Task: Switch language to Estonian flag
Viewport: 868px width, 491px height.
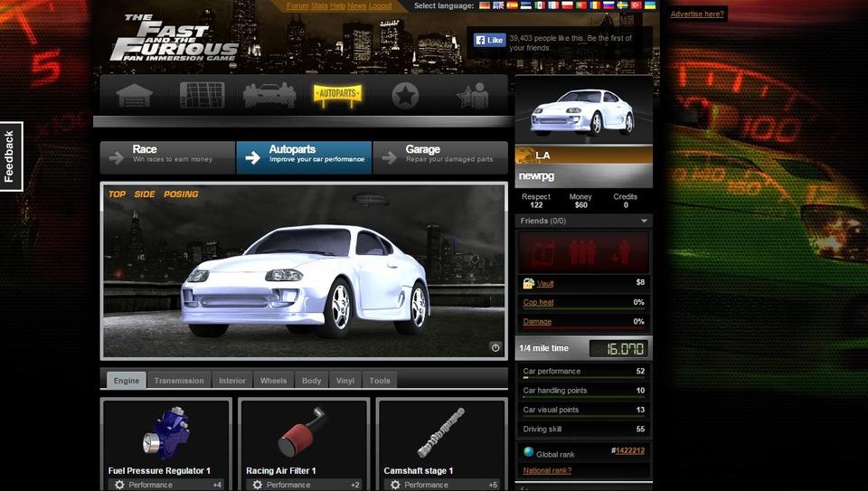Action: [x=526, y=5]
